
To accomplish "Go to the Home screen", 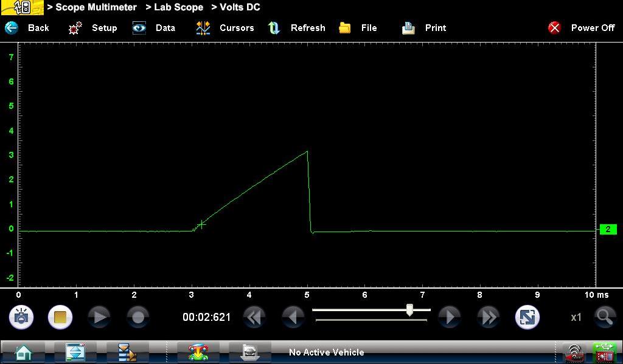I will [x=24, y=352].
